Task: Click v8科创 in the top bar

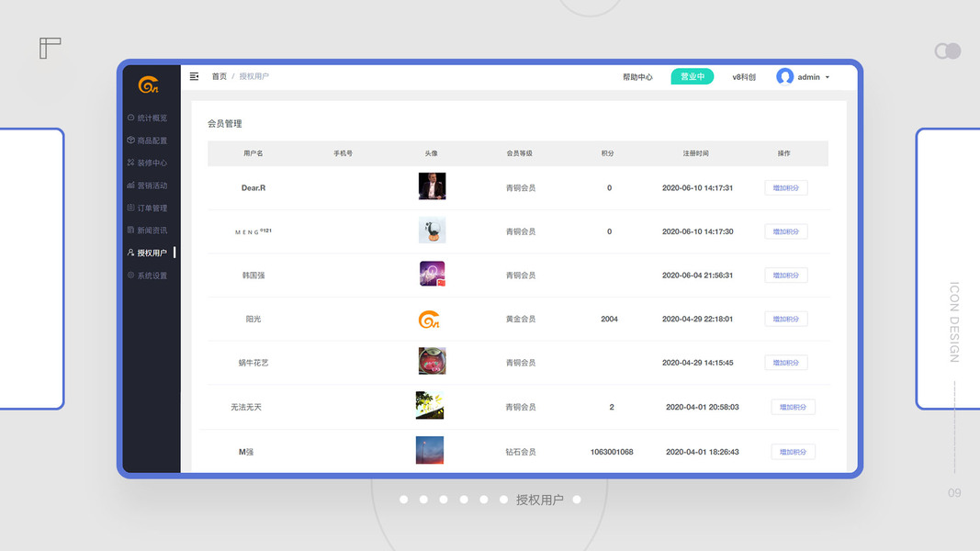Action: tap(744, 77)
